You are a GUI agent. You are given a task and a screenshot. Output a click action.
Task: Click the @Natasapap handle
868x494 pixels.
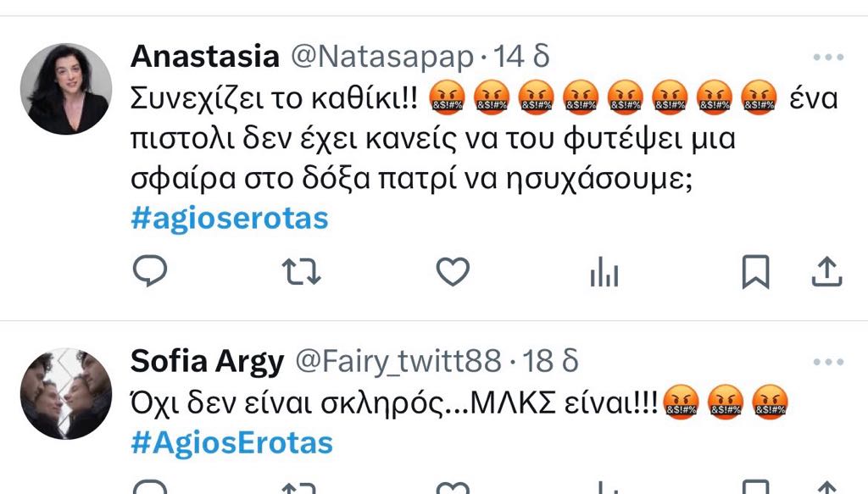click(x=382, y=57)
